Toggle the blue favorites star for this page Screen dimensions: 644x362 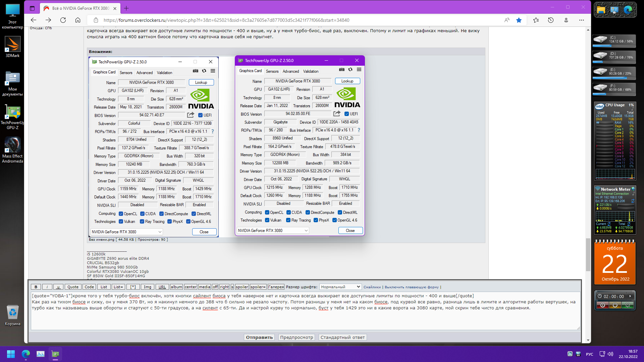[x=519, y=20]
